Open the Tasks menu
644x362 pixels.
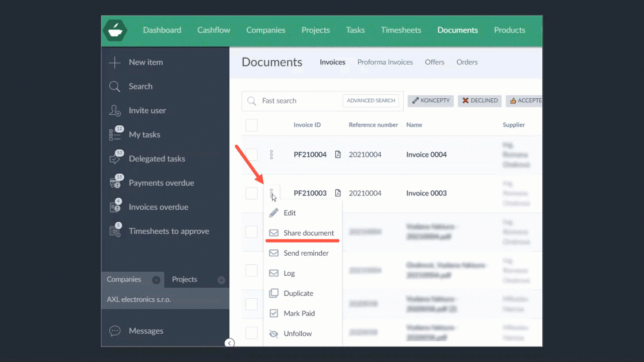point(355,30)
